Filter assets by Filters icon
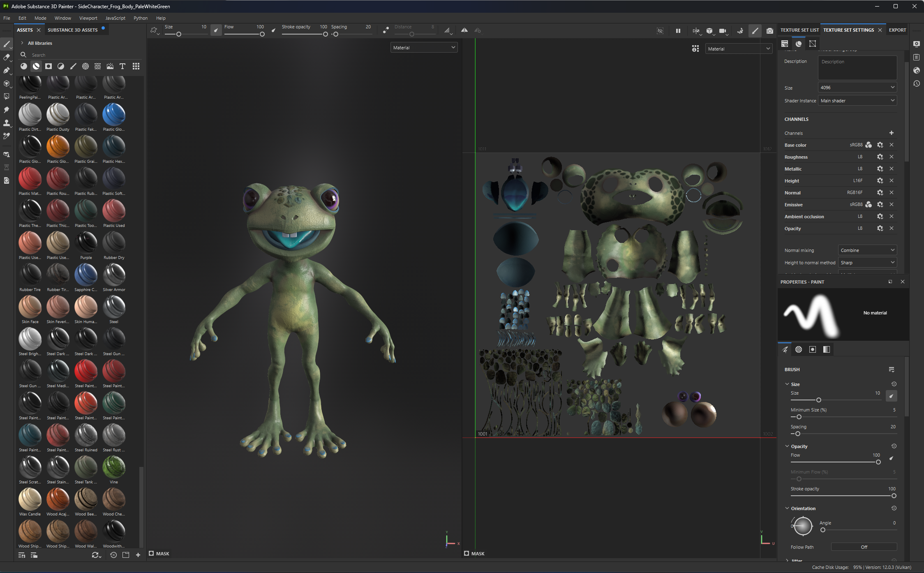The image size is (924, 573). tap(61, 66)
